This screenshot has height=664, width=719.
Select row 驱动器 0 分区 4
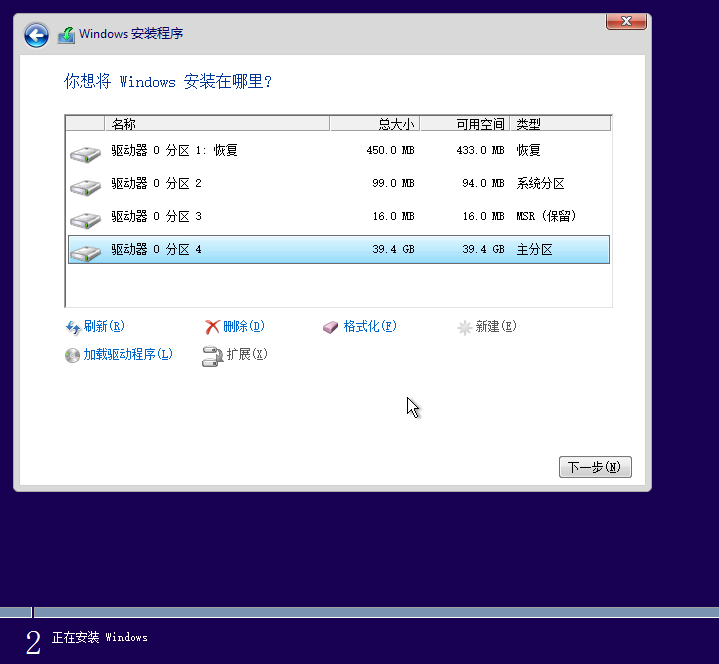click(339, 249)
